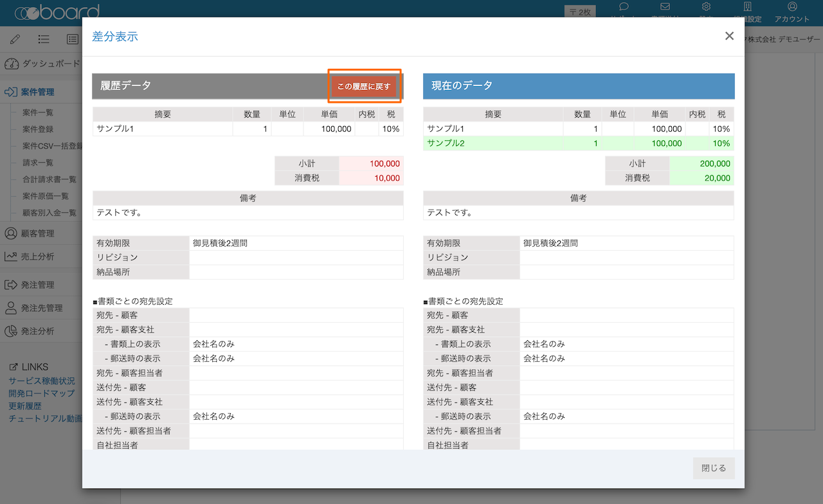This screenshot has width=823, height=504.
Task: Click the bulleted list icon in the toolbar
Action: point(44,39)
